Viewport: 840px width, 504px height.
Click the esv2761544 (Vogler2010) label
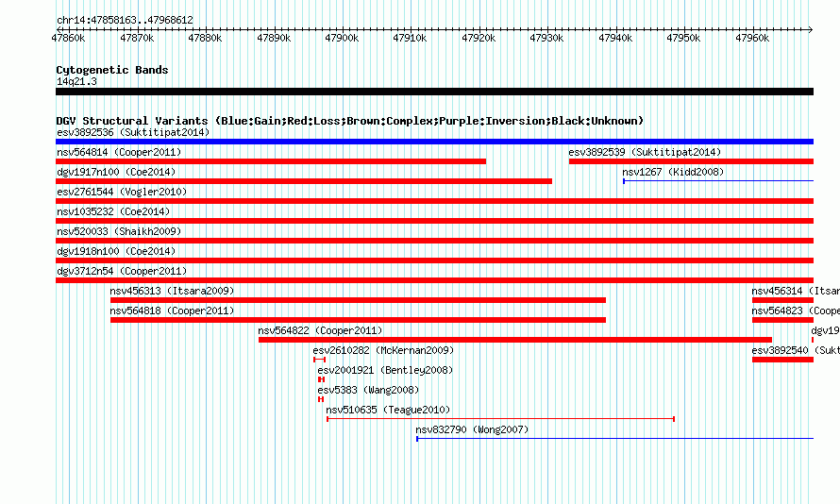click(x=122, y=192)
